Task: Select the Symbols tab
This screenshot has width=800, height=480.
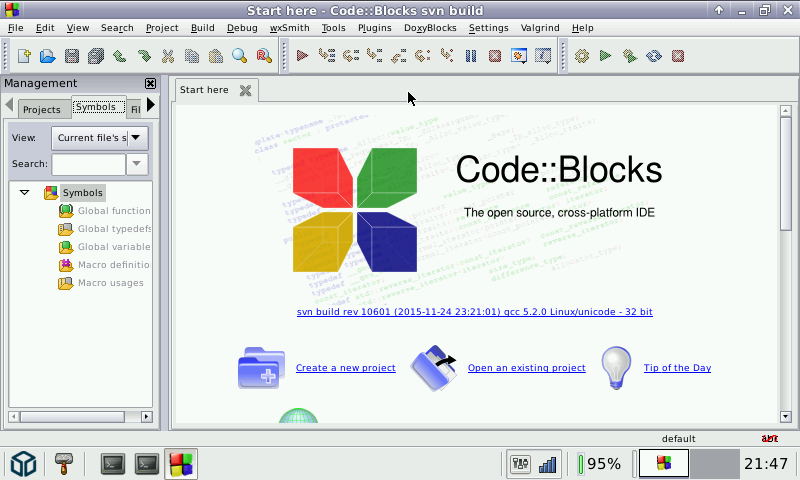Action: 98,107
